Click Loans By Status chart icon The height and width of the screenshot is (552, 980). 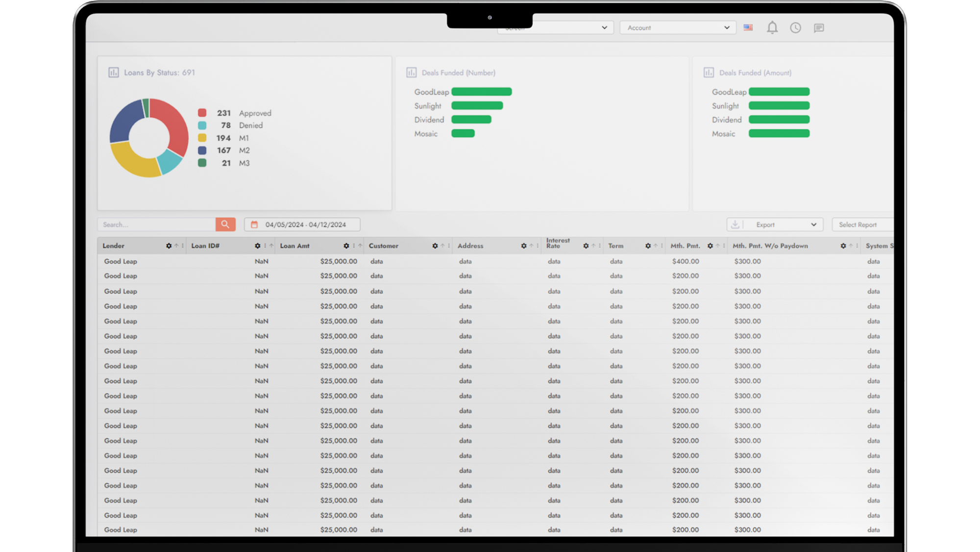point(114,73)
